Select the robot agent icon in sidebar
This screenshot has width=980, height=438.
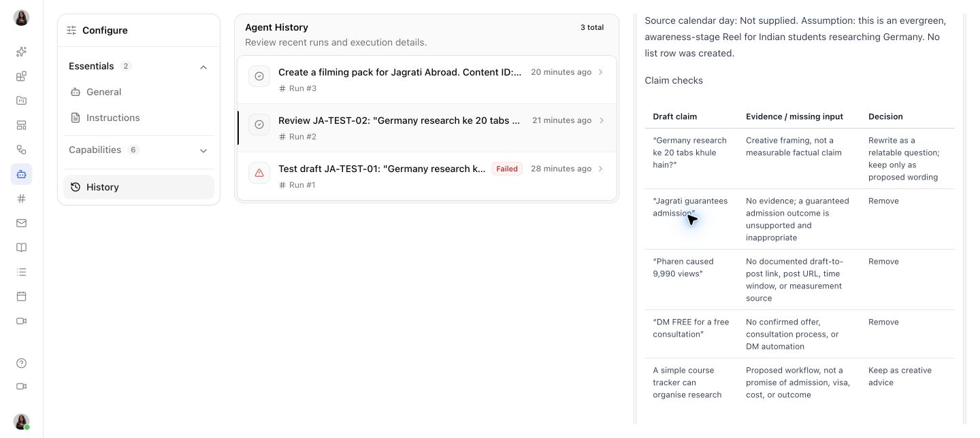(21, 174)
